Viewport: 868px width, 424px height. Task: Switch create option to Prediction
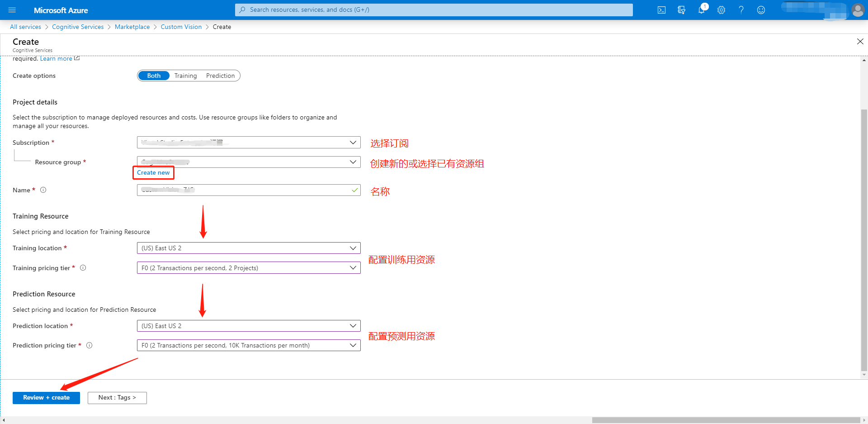(220, 76)
